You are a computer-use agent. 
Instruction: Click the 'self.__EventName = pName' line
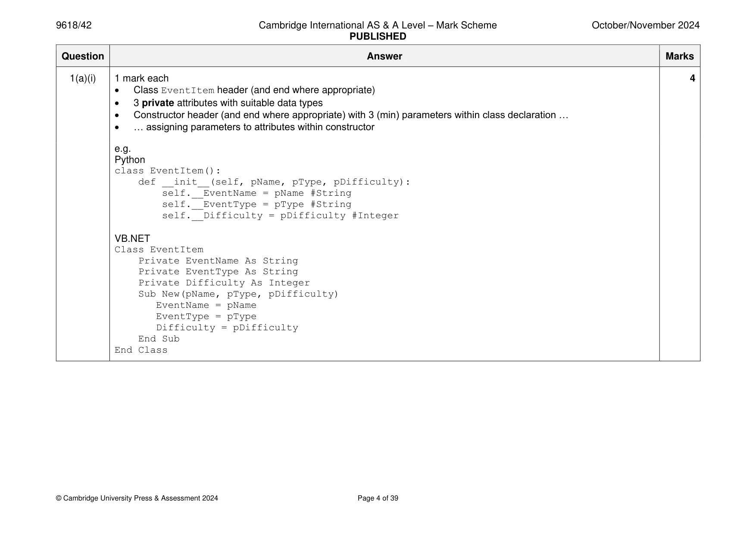coord(257,193)
